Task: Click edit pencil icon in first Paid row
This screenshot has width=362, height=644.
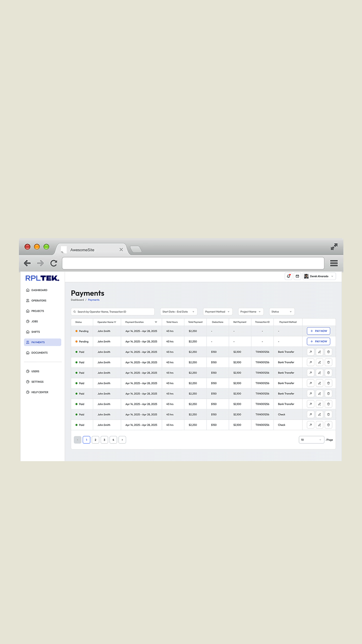Action: [x=319, y=352]
